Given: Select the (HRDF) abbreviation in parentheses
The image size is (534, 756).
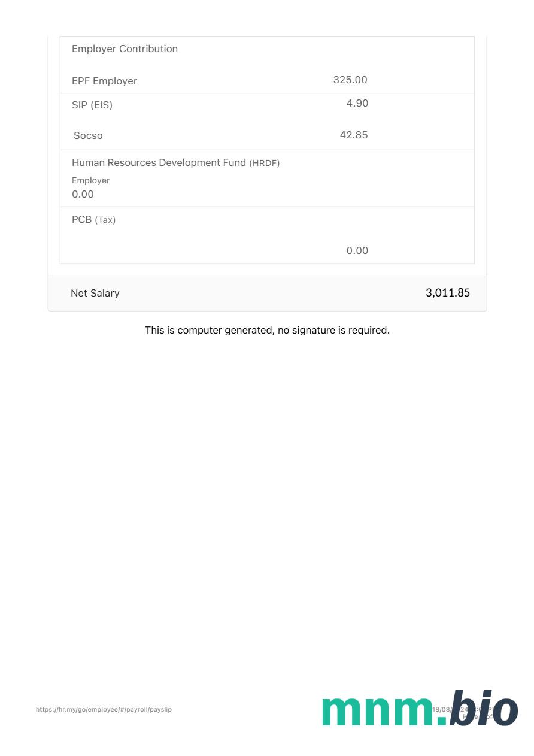Looking at the screenshot, I should [265, 164].
